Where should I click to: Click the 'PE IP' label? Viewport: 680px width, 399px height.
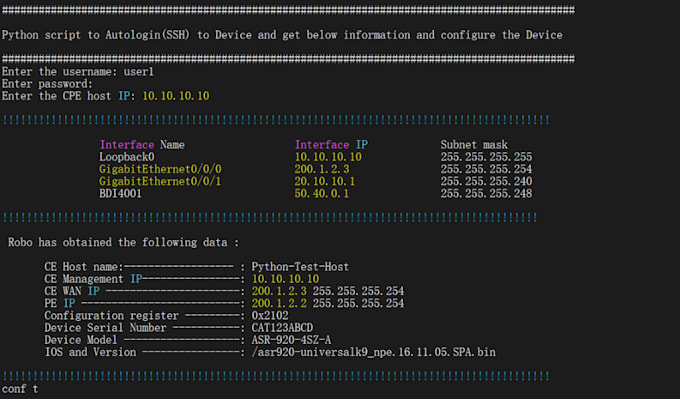[x=59, y=303]
